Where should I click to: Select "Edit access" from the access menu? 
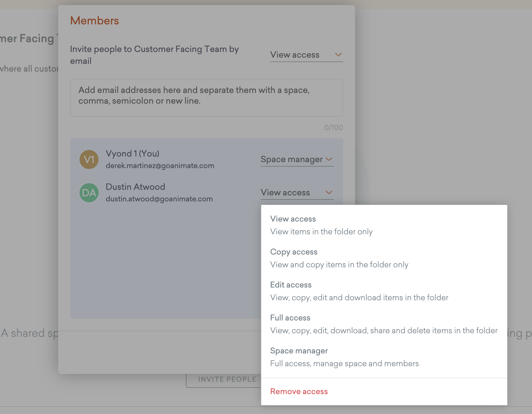[x=291, y=285]
